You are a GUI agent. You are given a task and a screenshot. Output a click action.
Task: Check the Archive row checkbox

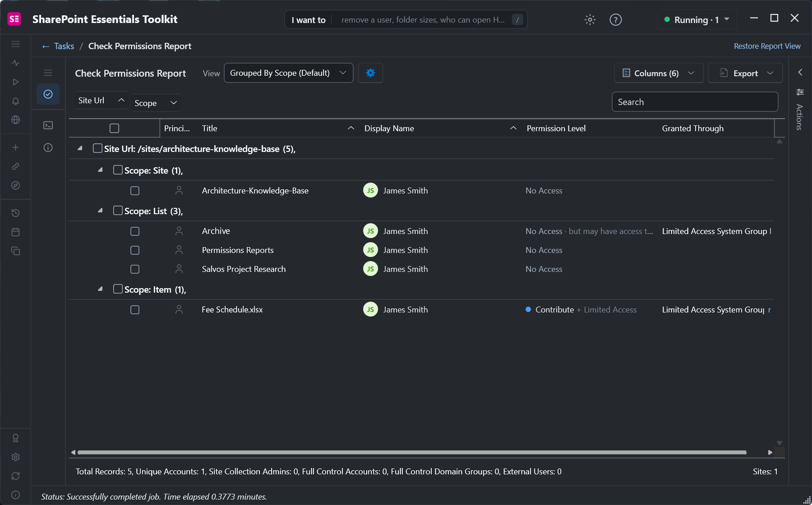tap(135, 231)
